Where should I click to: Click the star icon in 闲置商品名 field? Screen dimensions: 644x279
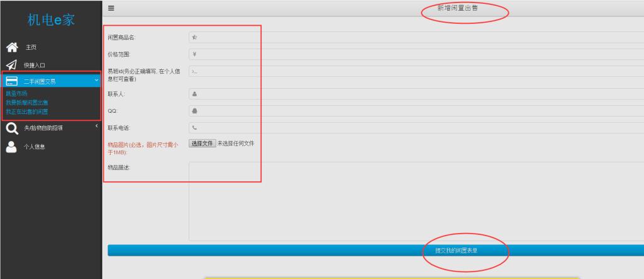[194, 37]
